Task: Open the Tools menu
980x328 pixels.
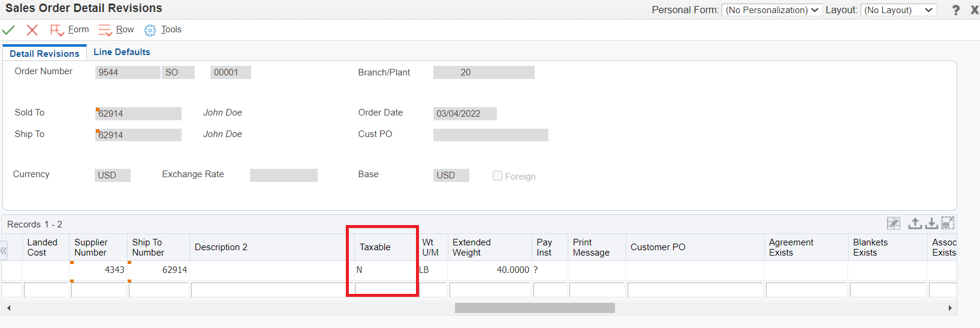Action: tap(171, 29)
